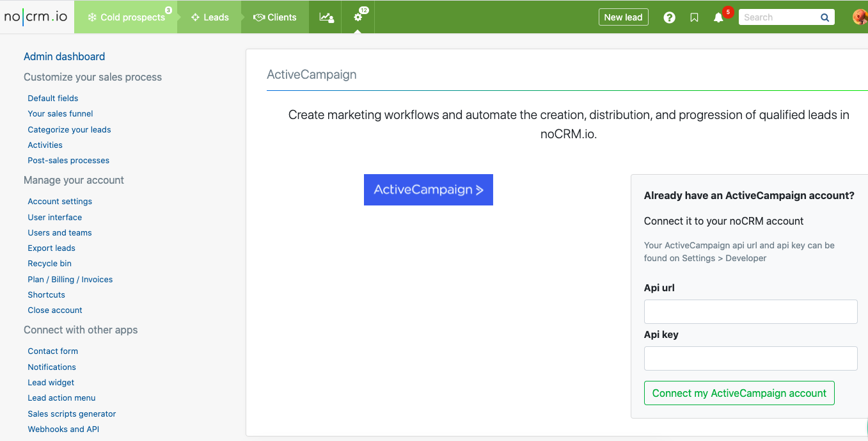868x441 pixels.
Task: Open the help question mark icon
Action: click(x=669, y=17)
